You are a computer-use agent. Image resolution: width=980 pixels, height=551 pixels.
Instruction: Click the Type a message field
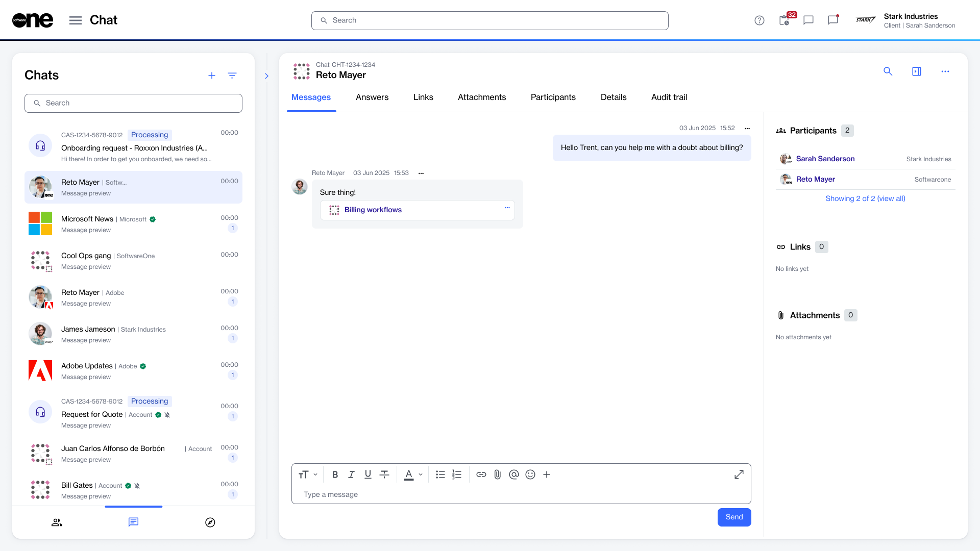click(521, 494)
